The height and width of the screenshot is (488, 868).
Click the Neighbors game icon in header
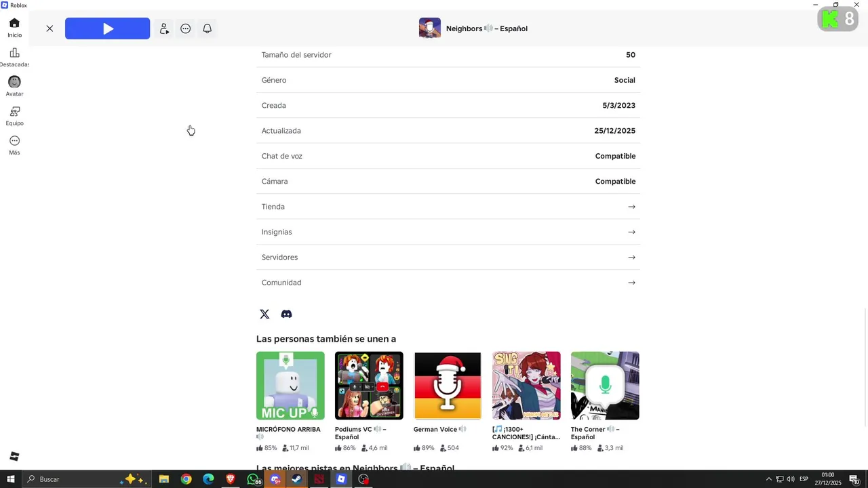pyautogui.click(x=430, y=28)
